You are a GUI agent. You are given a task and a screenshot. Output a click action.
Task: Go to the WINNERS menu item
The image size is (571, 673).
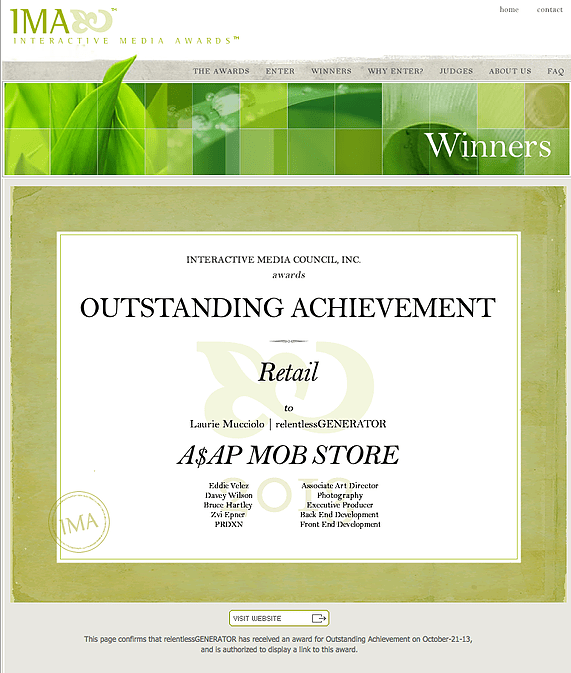click(331, 71)
